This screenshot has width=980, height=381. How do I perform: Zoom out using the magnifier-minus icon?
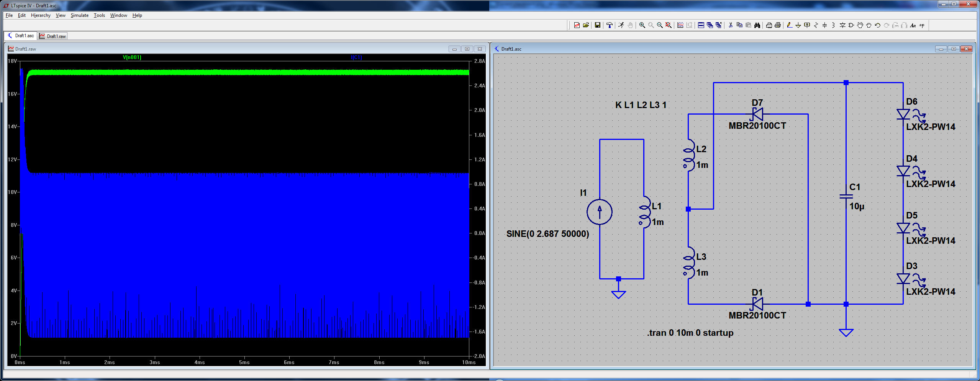pyautogui.click(x=660, y=25)
